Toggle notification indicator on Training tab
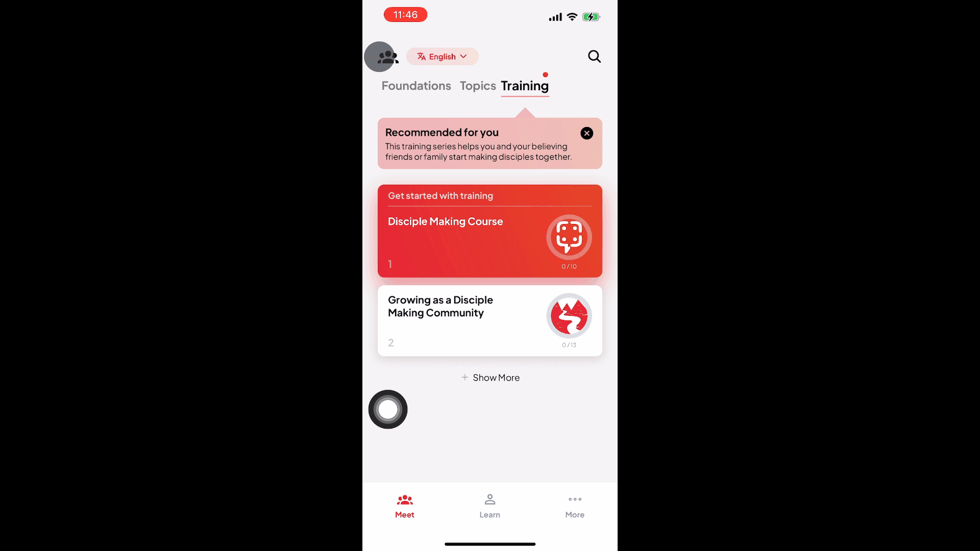The image size is (980, 551). pos(545,74)
